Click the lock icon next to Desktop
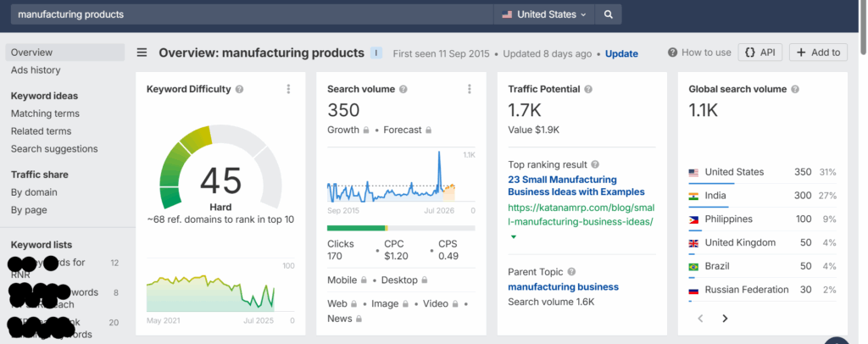The height and width of the screenshot is (344, 868). 425,280
